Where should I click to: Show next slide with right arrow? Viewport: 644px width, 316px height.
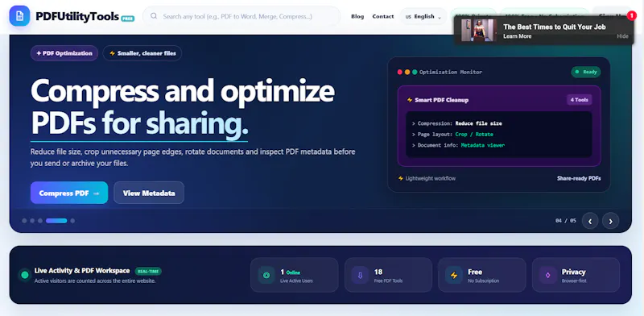coord(610,221)
